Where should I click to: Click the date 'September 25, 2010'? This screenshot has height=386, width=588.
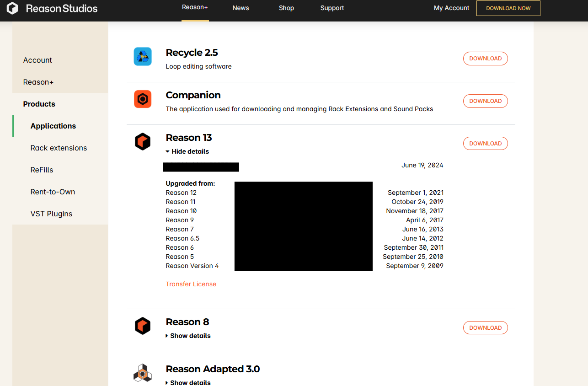(413, 257)
